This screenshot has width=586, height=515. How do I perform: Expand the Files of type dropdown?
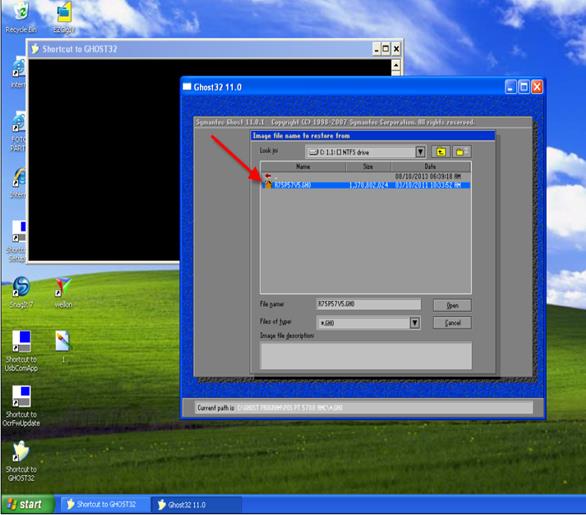coord(414,323)
